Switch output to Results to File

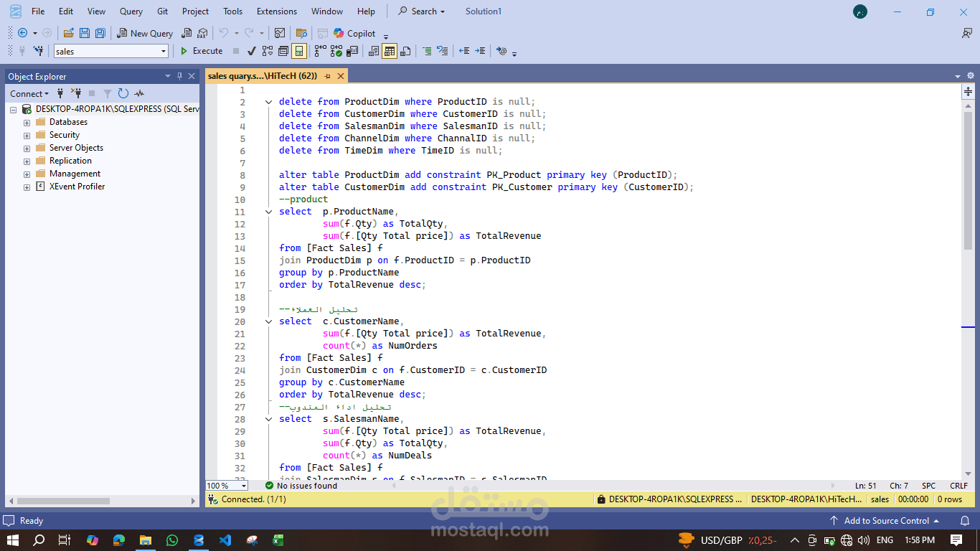point(405,51)
